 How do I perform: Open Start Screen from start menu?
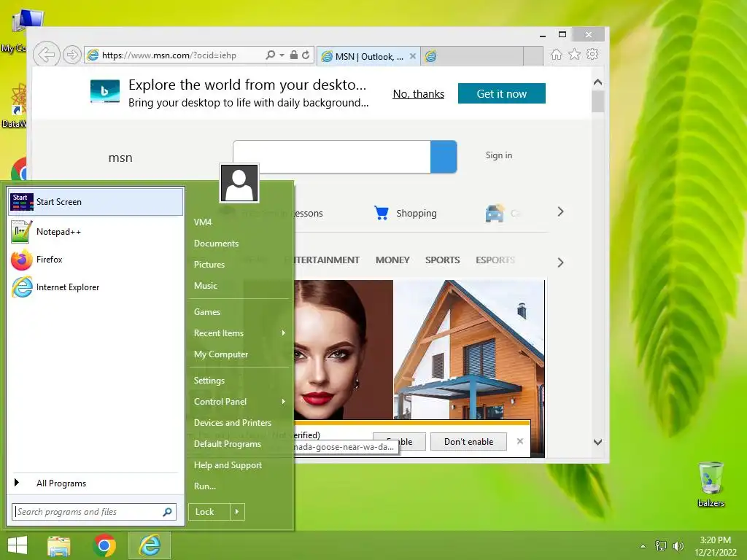(96, 202)
